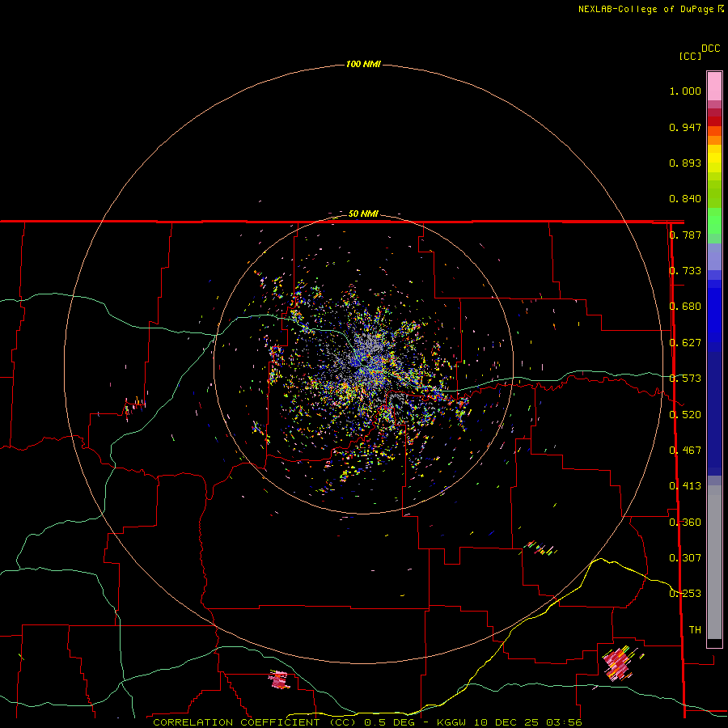The height and width of the screenshot is (728, 728).
Task: Select the DCC product label above the legend
Action: tap(710, 49)
